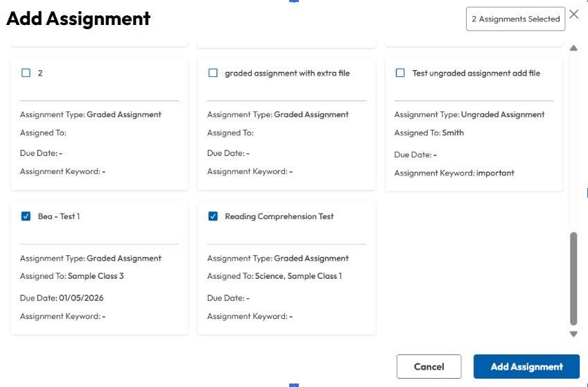Click "Science, Sample Class 1" assigned text
Image resolution: width=588 pixels, height=387 pixels.
click(298, 276)
